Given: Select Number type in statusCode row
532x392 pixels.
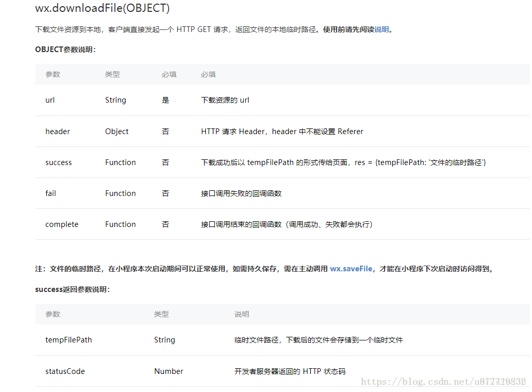Looking at the screenshot, I should click(x=169, y=371).
